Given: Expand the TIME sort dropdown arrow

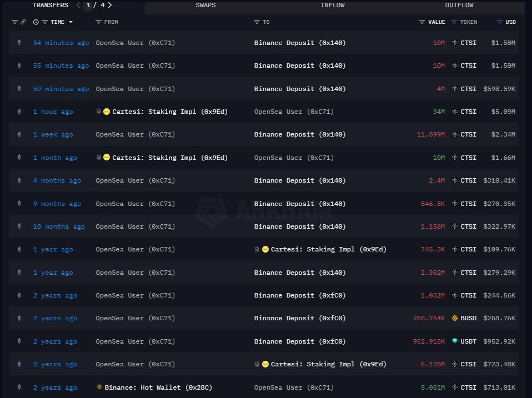Looking at the screenshot, I should click(x=71, y=22).
